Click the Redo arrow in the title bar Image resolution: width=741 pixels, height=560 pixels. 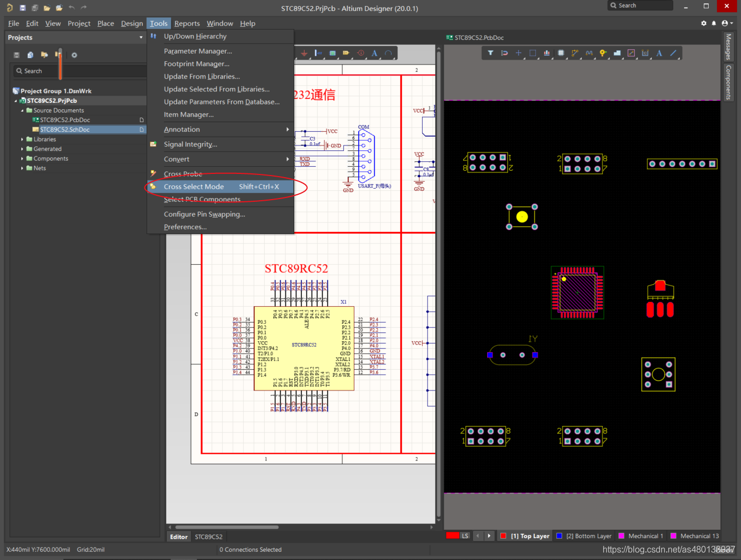click(84, 8)
